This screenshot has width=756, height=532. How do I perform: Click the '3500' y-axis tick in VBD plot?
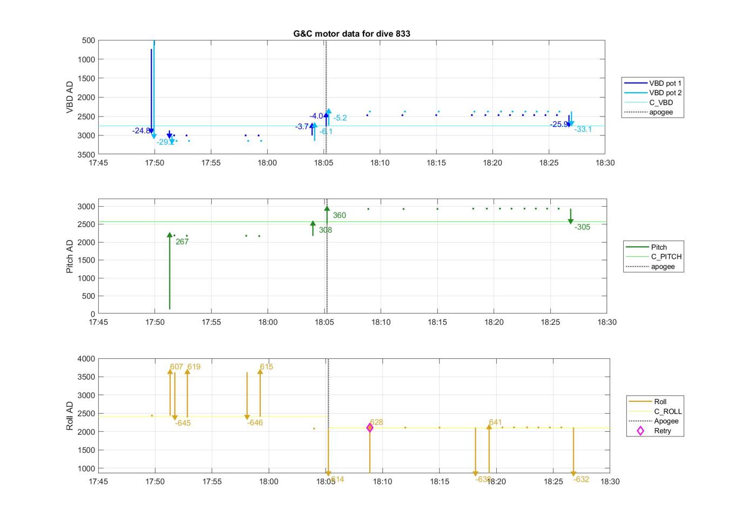[x=86, y=154]
